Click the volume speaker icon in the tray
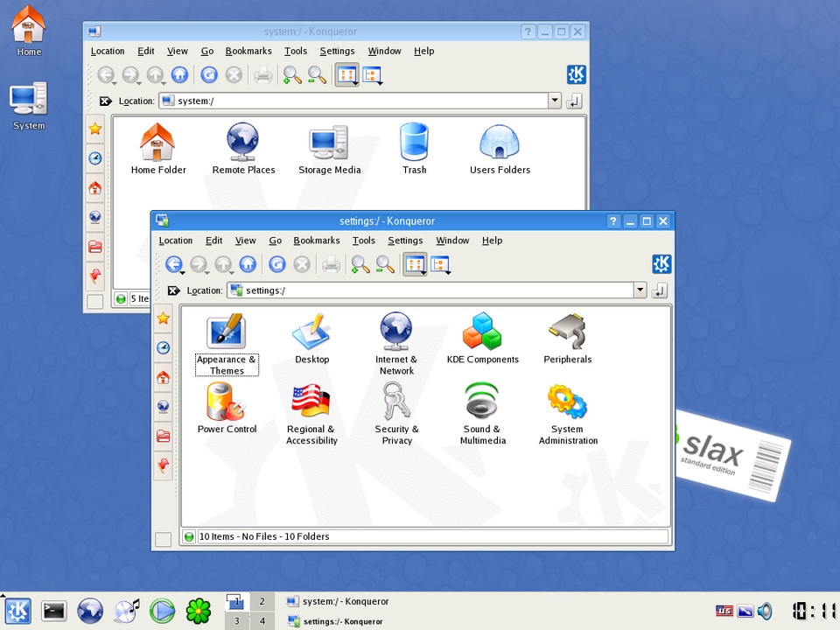This screenshot has width=840, height=630. [766, 611]
